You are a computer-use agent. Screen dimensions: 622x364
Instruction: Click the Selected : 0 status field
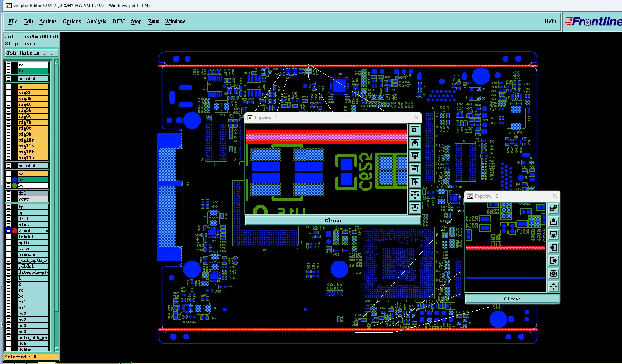[32, 357]
